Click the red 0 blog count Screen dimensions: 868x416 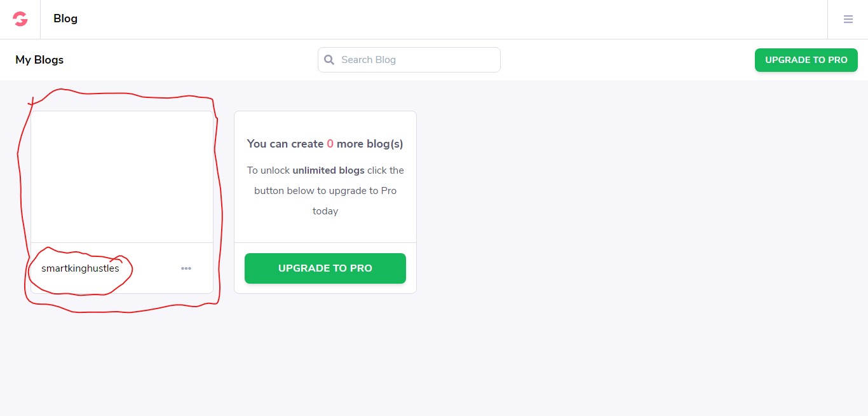(330, 144)
